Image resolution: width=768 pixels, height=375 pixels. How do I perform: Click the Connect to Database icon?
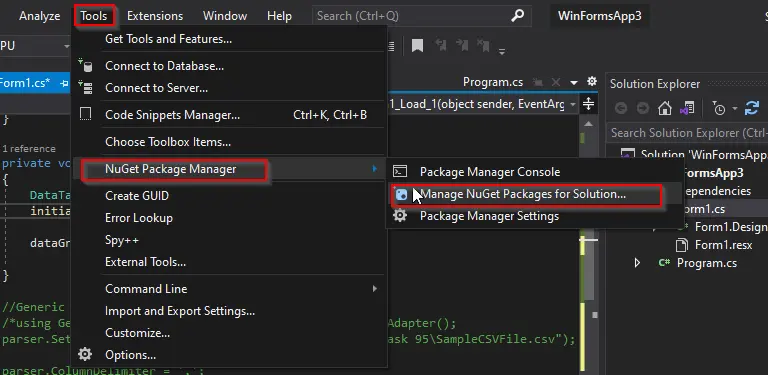(85, 65)
